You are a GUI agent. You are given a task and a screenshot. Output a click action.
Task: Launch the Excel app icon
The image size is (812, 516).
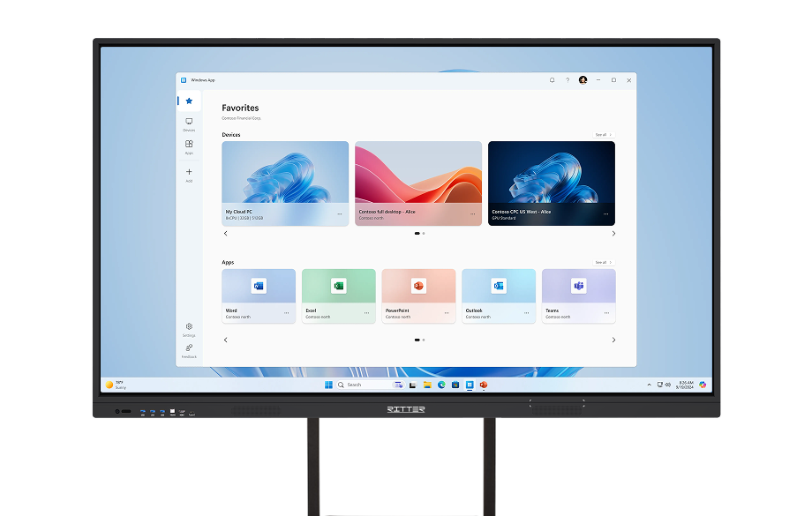click(338, 286)
